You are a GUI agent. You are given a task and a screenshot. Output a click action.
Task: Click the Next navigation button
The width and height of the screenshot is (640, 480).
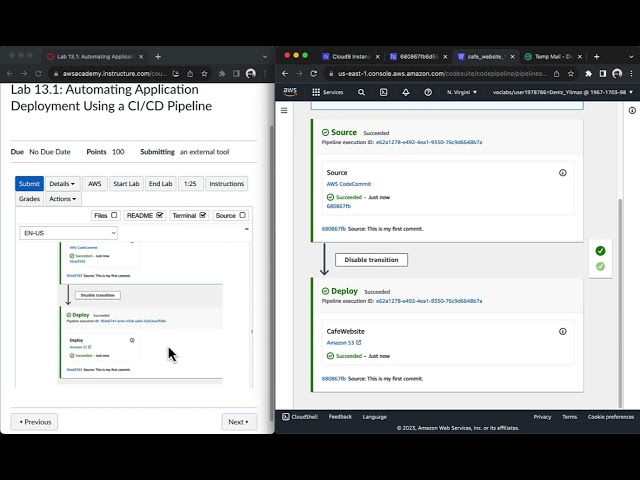click(239, 422)
